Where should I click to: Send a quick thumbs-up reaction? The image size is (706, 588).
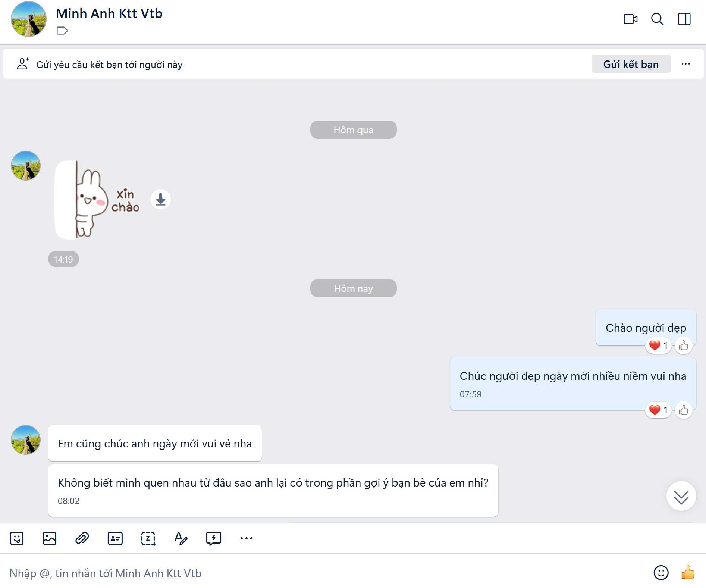(x=687, y=573)
